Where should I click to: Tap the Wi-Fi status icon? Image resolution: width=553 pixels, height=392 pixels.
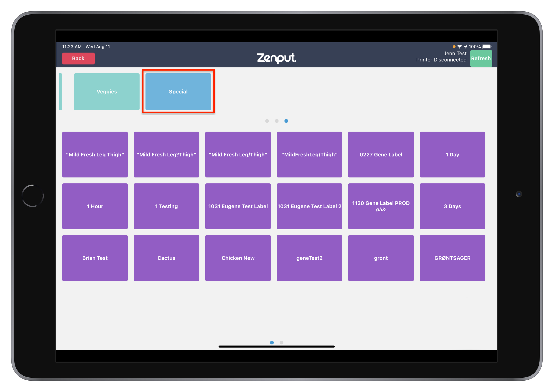(x=459, y=47)
